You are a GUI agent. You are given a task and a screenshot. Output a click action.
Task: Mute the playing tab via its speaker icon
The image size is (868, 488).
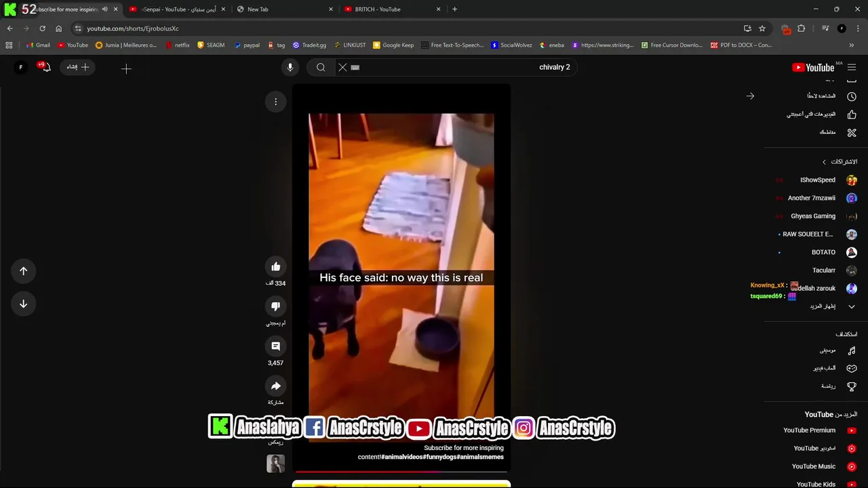tap(104, 9)
